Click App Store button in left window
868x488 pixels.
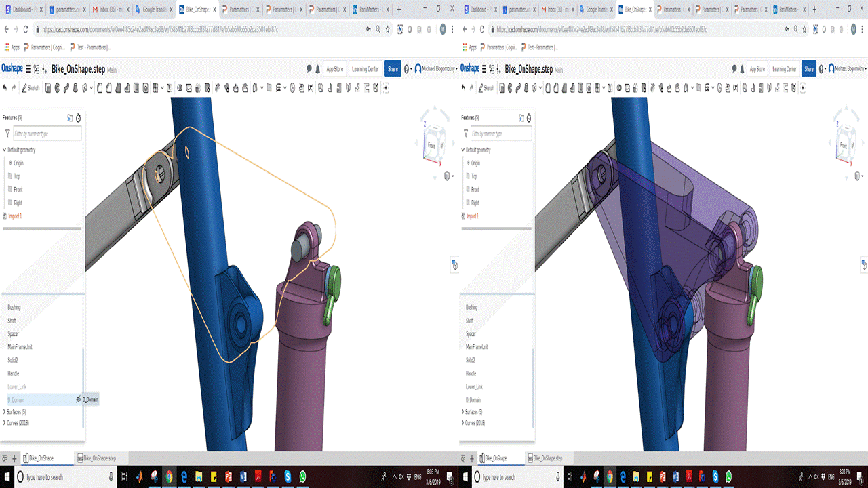[x=334, y=69]
